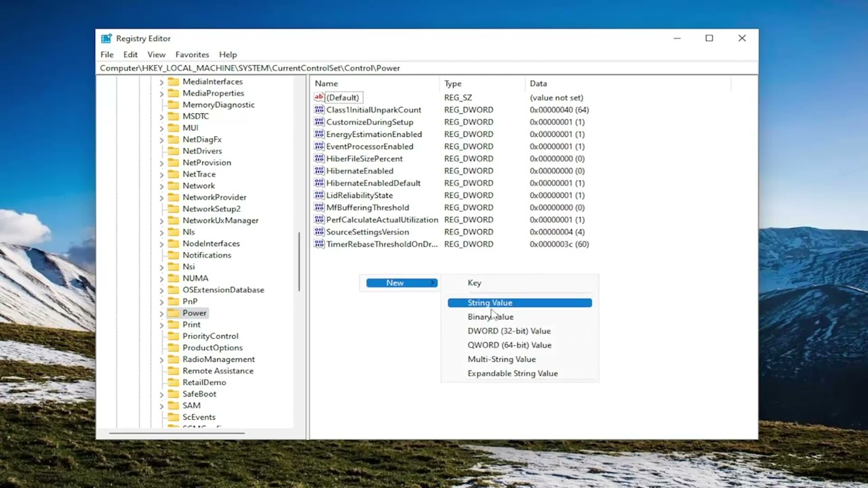The image size is (868, 488).
Task: Click the ScEvents folder icon
Action: pyautogui.click(x=173, y=417)
